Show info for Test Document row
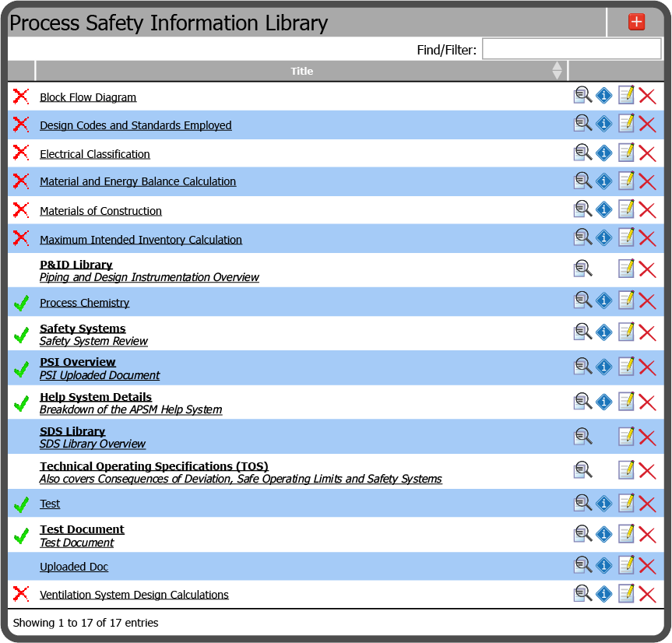 click(x=604, y=535)
